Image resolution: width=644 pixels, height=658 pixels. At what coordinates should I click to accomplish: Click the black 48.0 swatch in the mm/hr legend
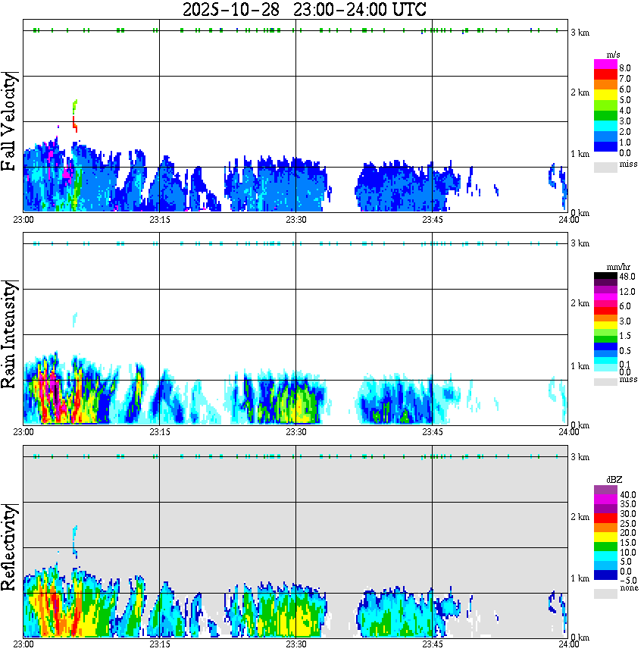(x=605, y=276)
